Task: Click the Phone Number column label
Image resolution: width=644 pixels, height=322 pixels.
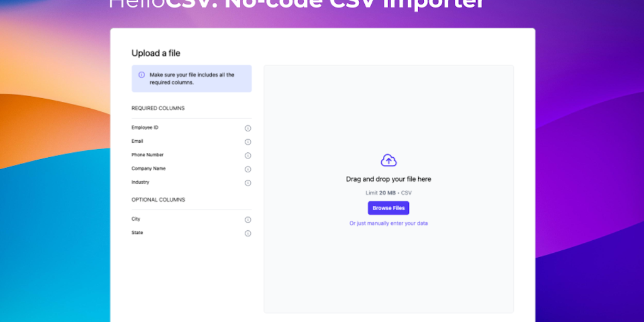Action: point(147,155)
